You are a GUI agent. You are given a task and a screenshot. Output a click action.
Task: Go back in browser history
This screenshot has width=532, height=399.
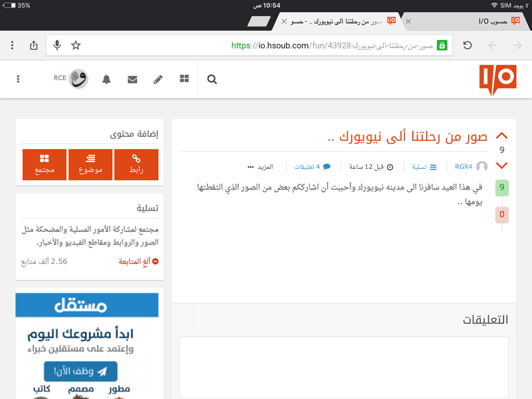[x=492, y=45]
